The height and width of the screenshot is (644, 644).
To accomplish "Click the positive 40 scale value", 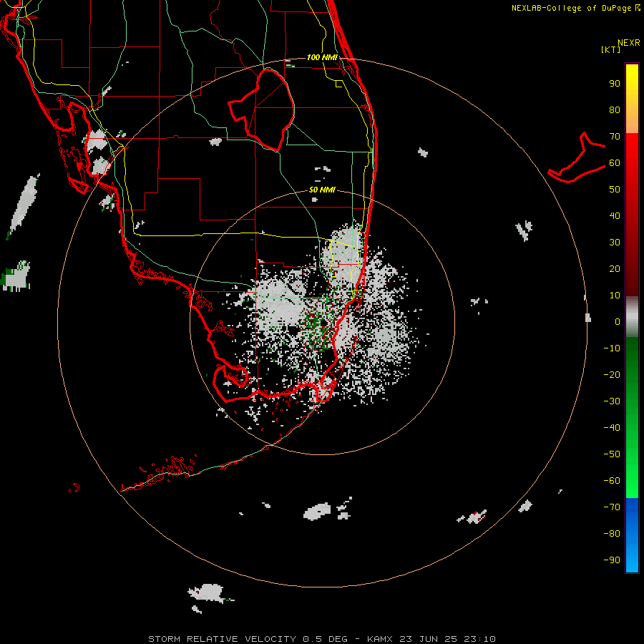I will coord(615,216).
